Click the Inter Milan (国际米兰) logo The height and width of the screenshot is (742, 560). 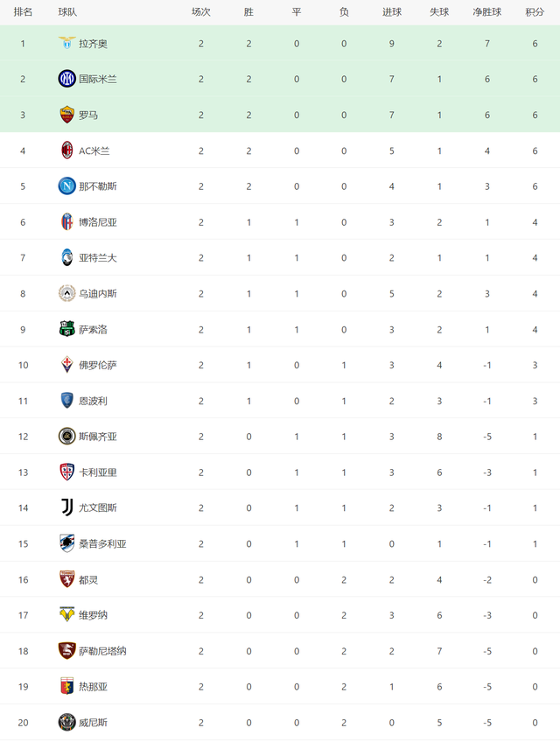point(66,79)
